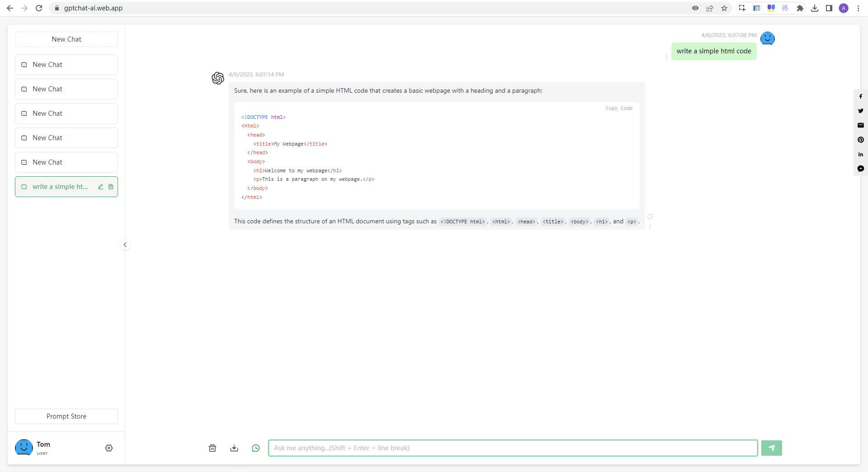
Task: Share on LinkedIn from side bar
Action: click(x=861, y=154)
